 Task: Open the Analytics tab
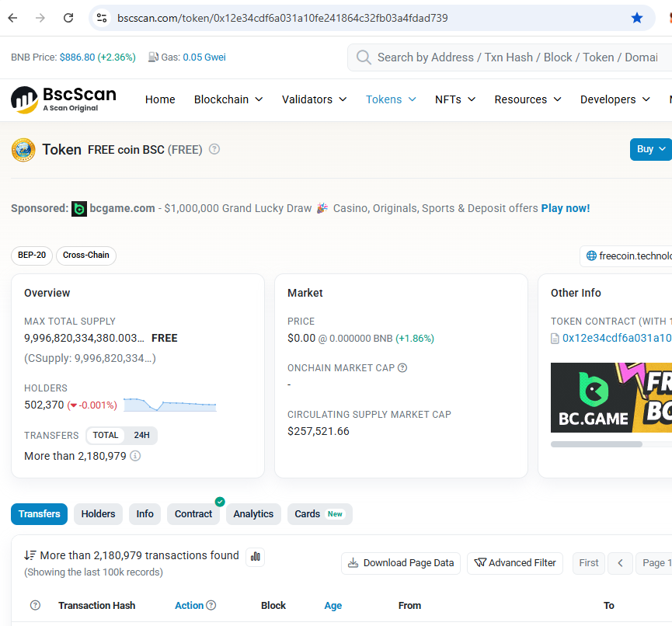point(253,513)
